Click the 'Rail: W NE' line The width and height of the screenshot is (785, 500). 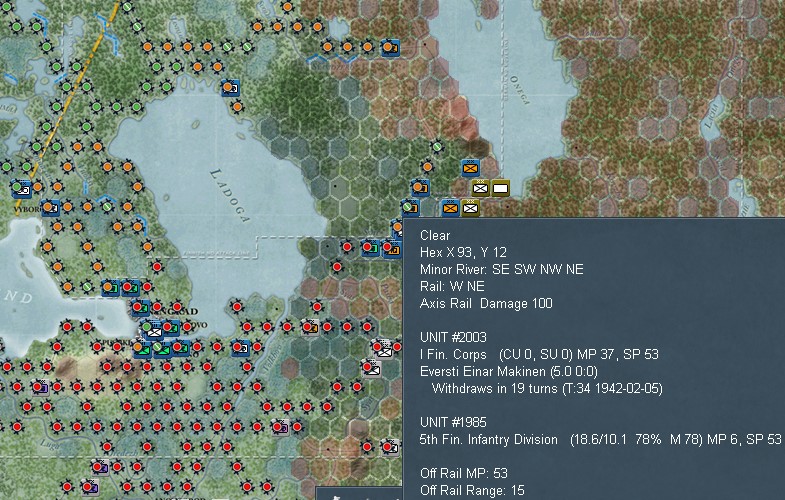452,286
